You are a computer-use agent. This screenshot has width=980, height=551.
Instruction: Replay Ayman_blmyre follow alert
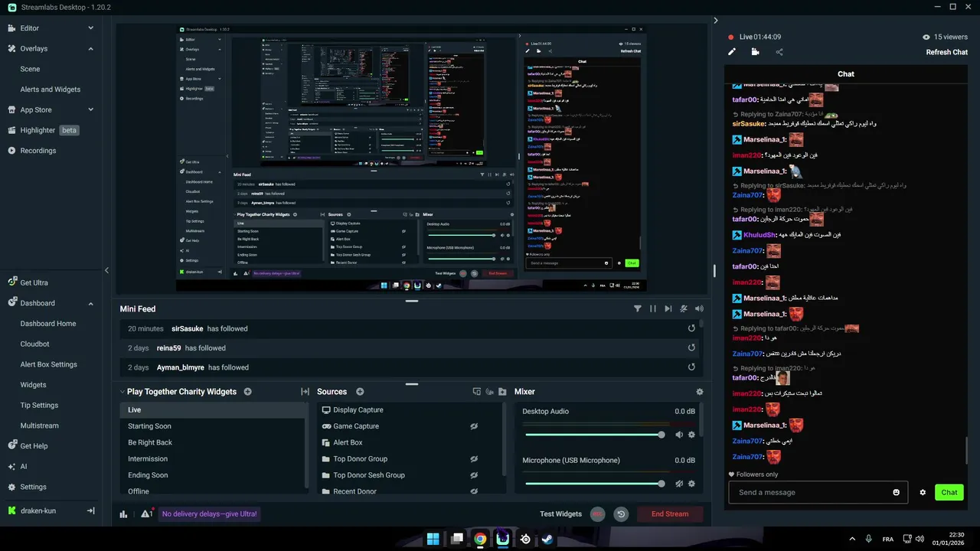[691, 367]
